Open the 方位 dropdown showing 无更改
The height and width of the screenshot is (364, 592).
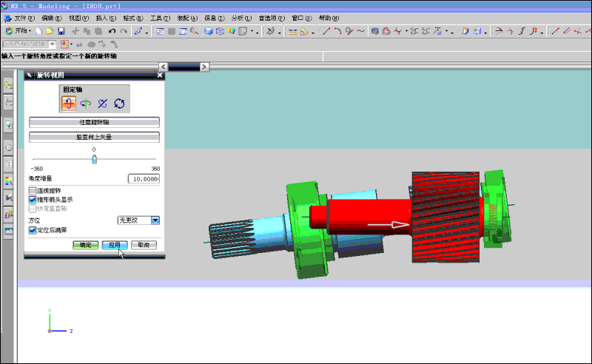(138, 220)
